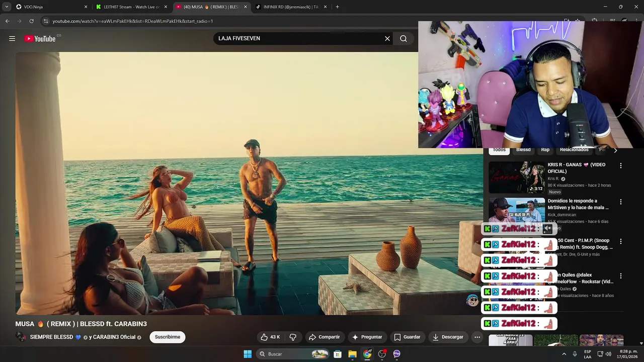Image resolution: width=644 pixels, height=362 pixels.
Task: Open File Explorer from the taskbar
Action: pos(352,354)
